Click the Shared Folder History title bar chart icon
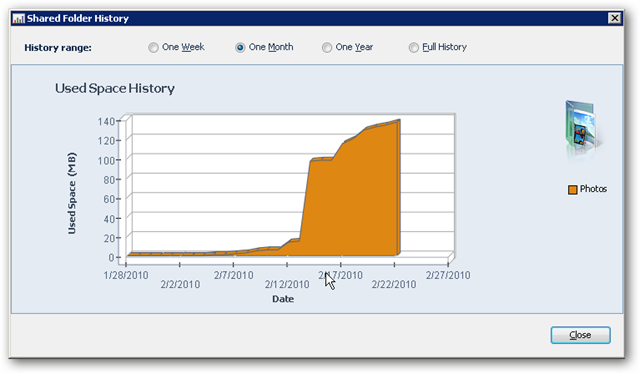The image size is (640, 374). tap(18, 18)
